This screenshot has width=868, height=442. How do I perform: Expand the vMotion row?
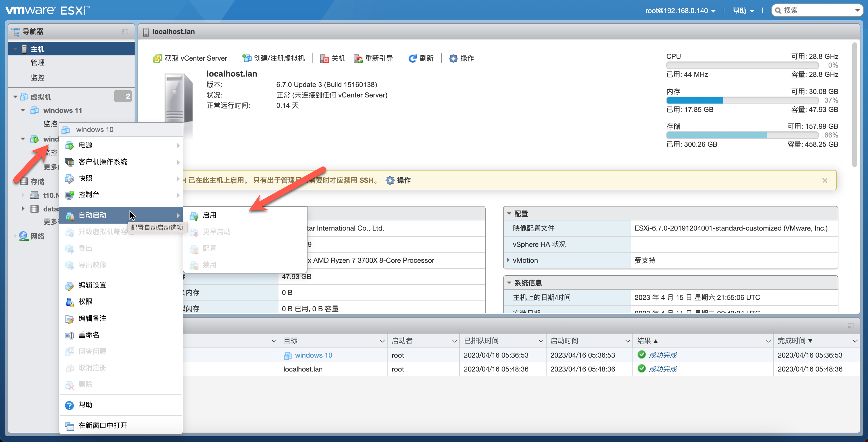tap(508, 260)
